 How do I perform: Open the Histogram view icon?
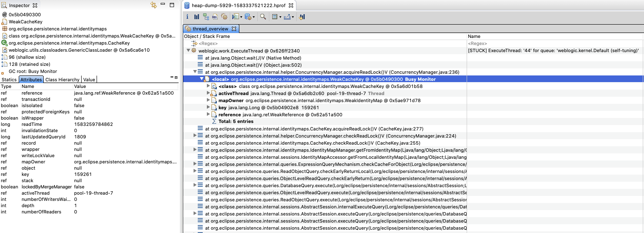tap(196, 17)
